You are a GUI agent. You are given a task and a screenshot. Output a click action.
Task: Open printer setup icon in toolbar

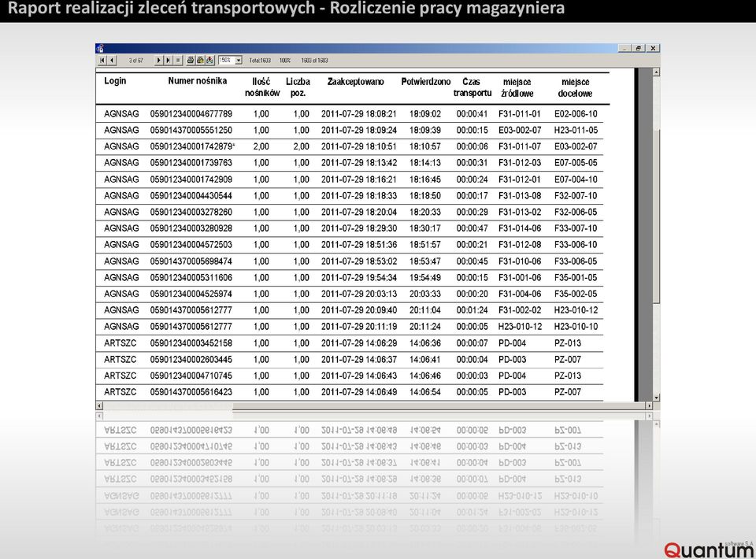pos(200,61)
